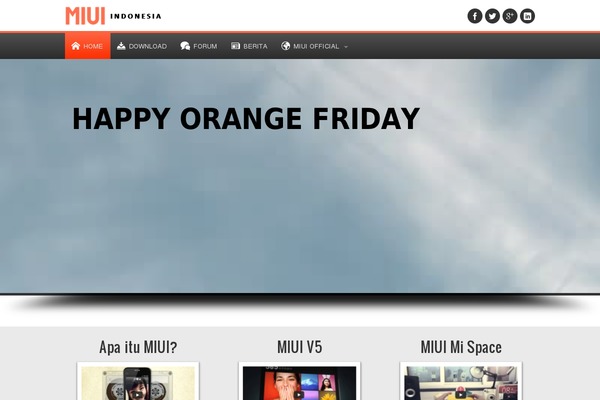Click the house icon in Home tab

tap(75, 46)
